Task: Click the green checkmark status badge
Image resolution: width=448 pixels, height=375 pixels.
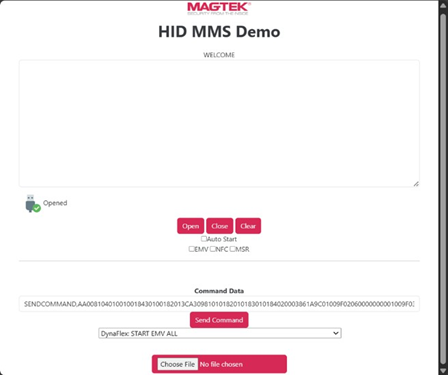Action: (37, 208)
